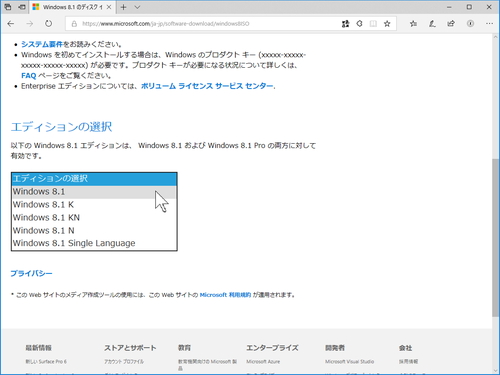
Task: Select Windows 8.1 K option
Action: click(94, 205)
